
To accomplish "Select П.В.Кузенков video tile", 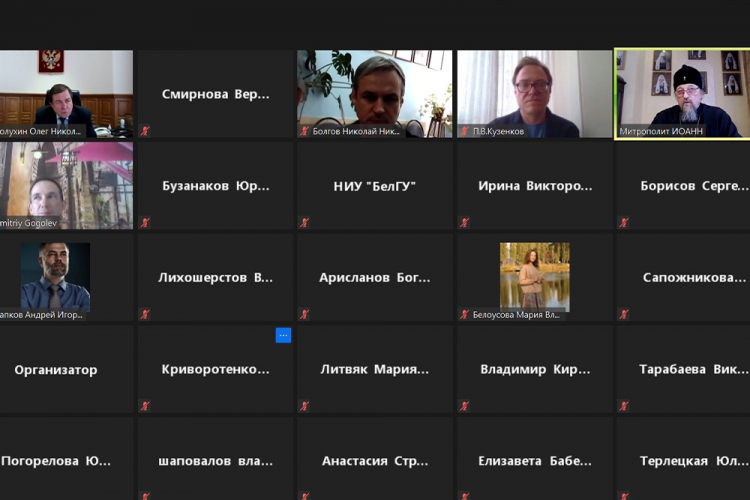I will (x=534, y=93).
